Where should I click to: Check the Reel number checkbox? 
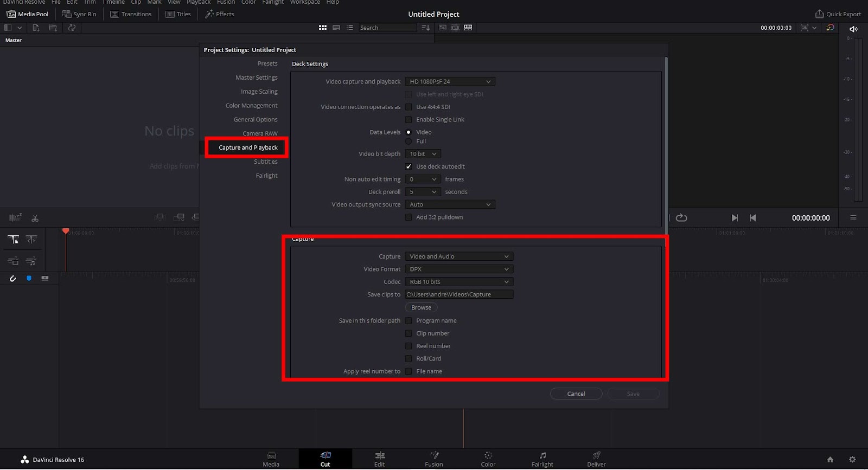[409, 346]
